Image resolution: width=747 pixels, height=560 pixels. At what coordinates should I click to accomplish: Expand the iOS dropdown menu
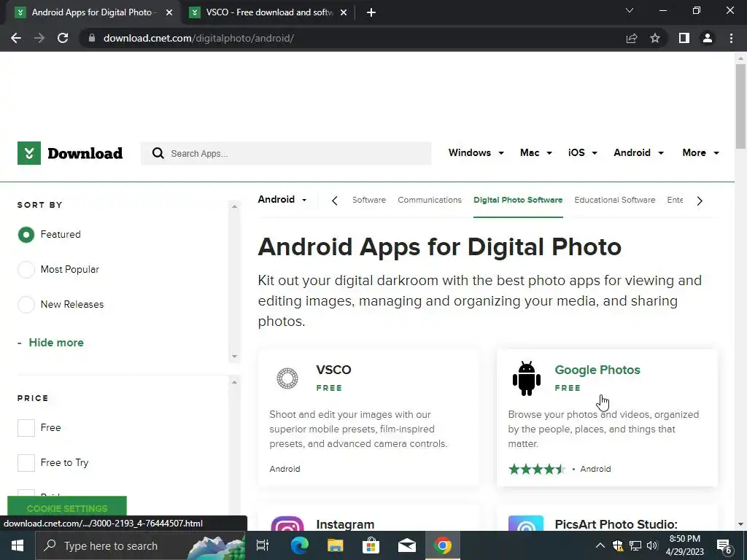[x=583, y=153]
